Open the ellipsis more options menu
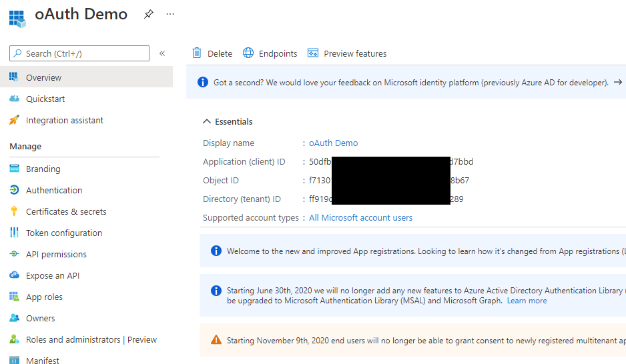 [170, 14]
